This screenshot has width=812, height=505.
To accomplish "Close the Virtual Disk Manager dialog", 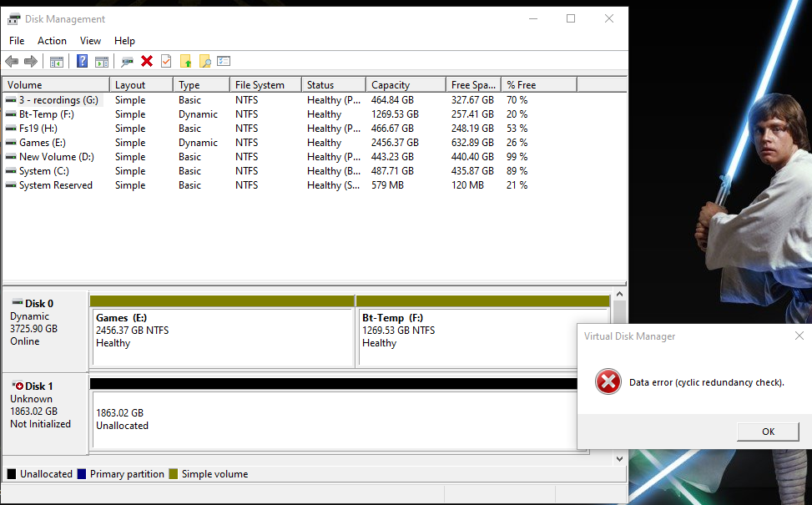I will tap(799, 336).
